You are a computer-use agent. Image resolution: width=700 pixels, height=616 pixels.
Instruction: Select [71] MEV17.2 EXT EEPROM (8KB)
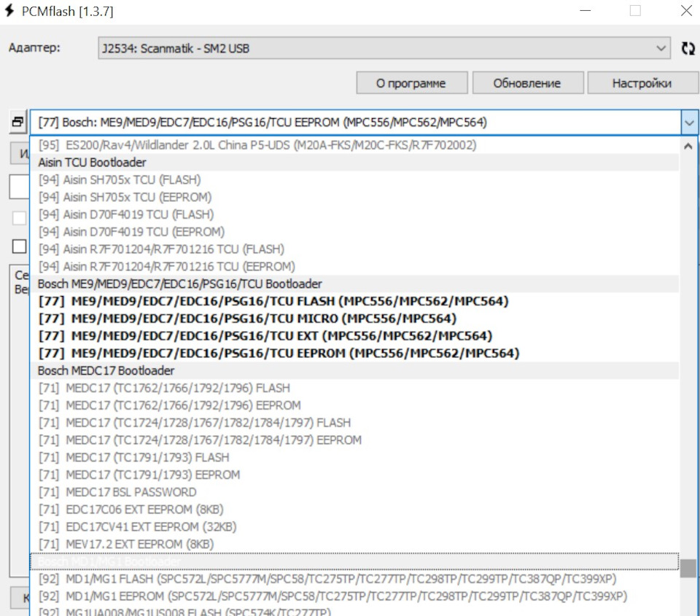pyautogui.click(x=354, y=544)
